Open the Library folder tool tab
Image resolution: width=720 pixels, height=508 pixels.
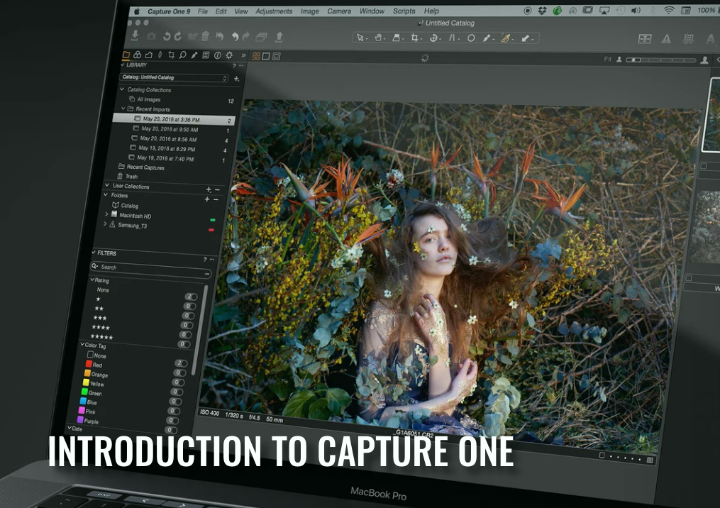click(x=126, y=55)
